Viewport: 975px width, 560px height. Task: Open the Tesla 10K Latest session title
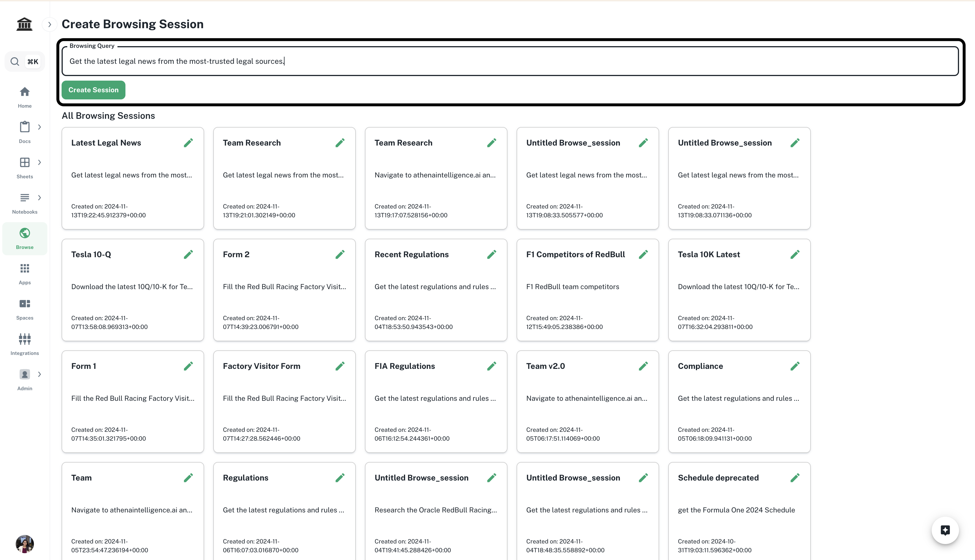pyautogui.click(x=709, y=255)
